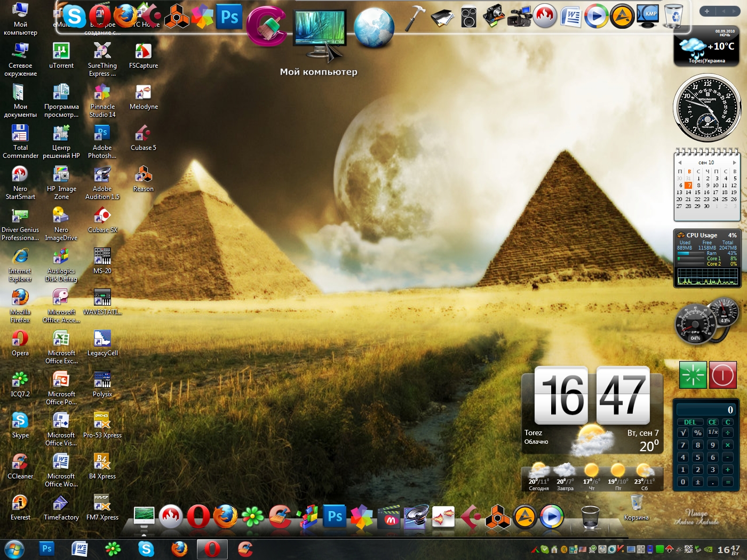Open KMPlayer icon in top dock

[x=648, y=15]
